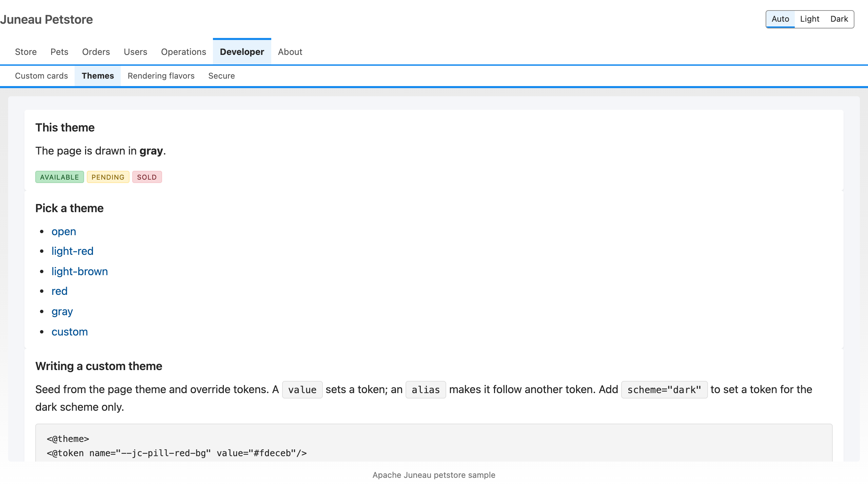Open the Rendering flavors sub-tab
Image resolution: width=868 pixels, height=488 pixels.
pyautogui.click(x=161, y=76)
